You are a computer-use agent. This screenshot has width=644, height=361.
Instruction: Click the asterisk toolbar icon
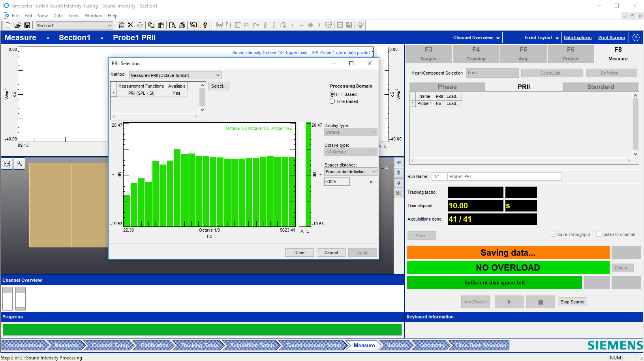pyautogui.click(x=311, y=25)
